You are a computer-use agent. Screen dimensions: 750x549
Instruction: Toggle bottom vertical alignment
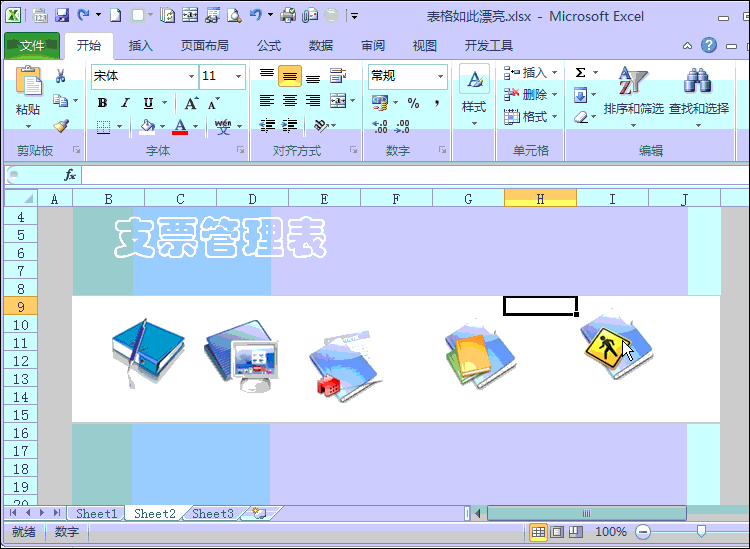tap(313, 77)
